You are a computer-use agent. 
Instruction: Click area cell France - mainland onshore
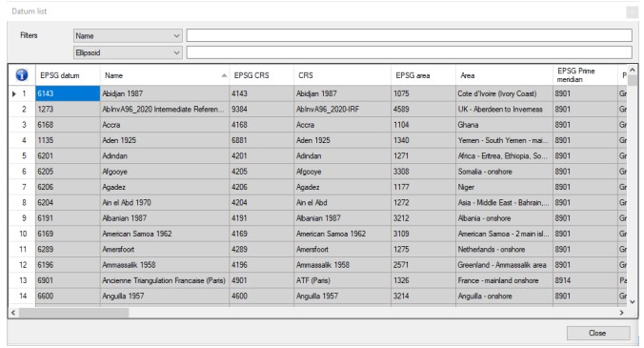click(504, 280)
